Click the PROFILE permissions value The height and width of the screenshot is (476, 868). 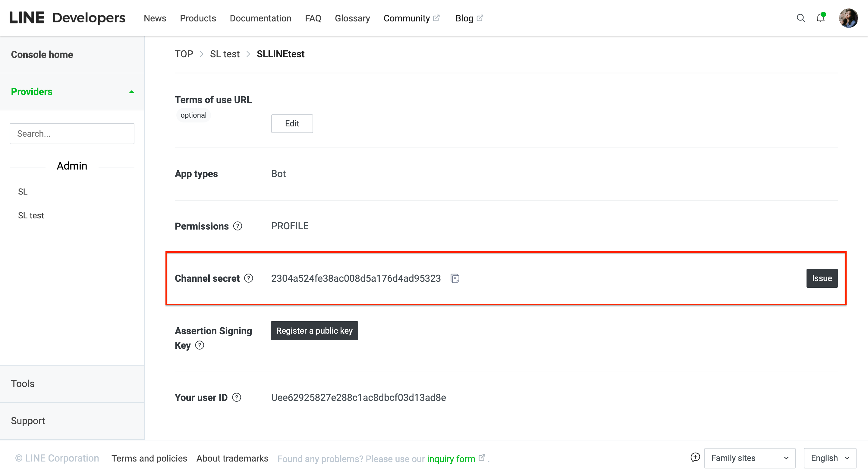pos(290,226)
